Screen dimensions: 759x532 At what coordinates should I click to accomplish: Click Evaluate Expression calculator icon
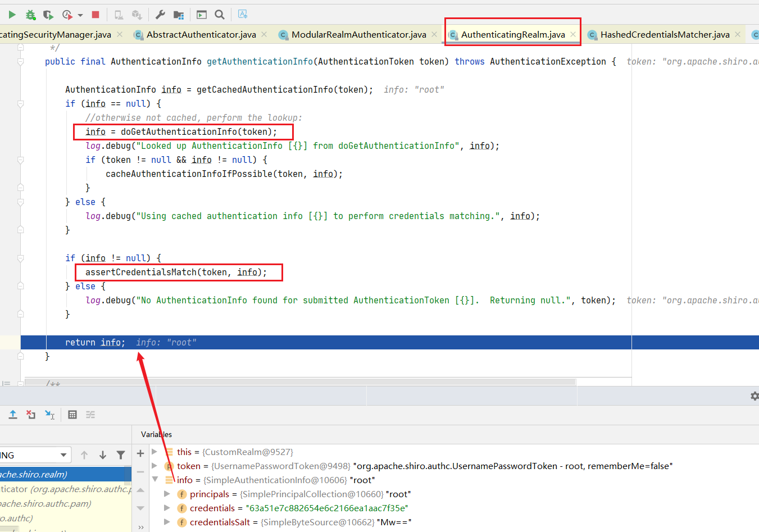[72, 415]
